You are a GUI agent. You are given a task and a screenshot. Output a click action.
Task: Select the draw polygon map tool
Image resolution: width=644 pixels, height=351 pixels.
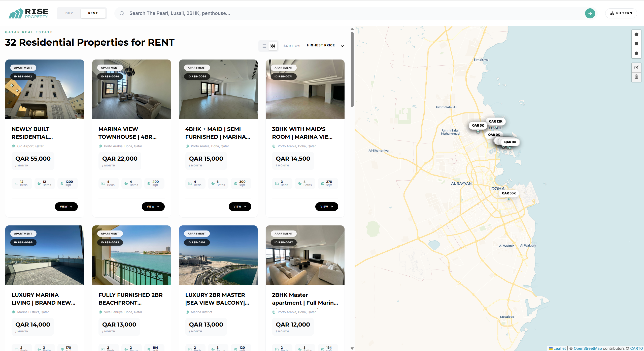coord(636,35)
